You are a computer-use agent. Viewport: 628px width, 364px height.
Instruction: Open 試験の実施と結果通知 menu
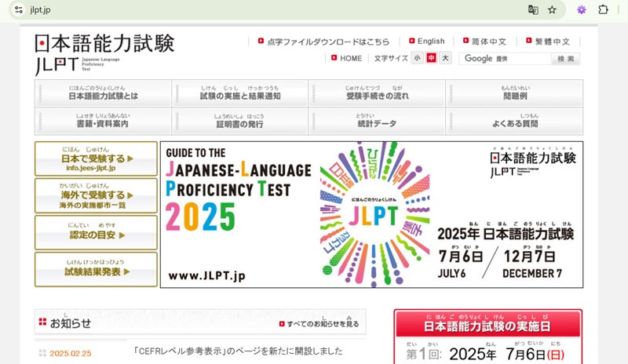(x=240, y=93)
